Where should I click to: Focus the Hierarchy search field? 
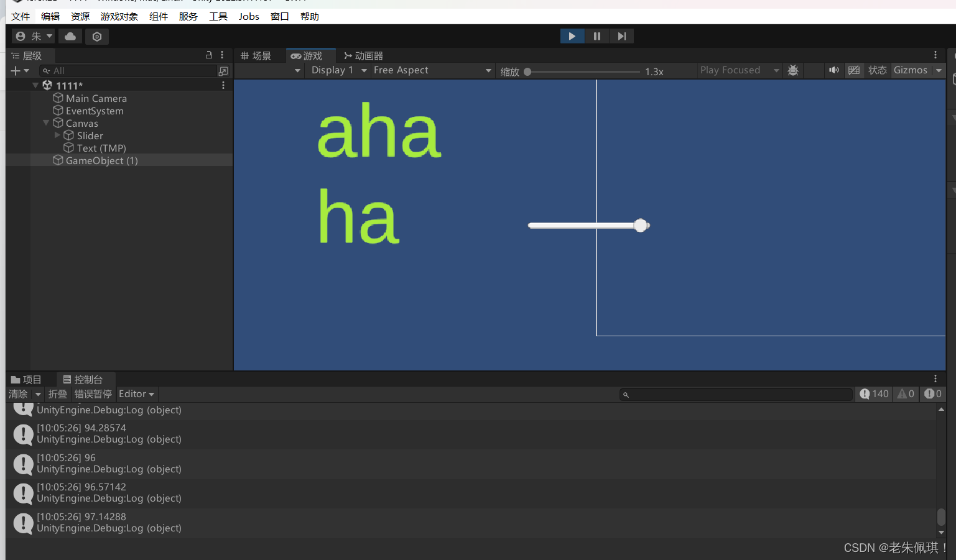coord(128,71)
